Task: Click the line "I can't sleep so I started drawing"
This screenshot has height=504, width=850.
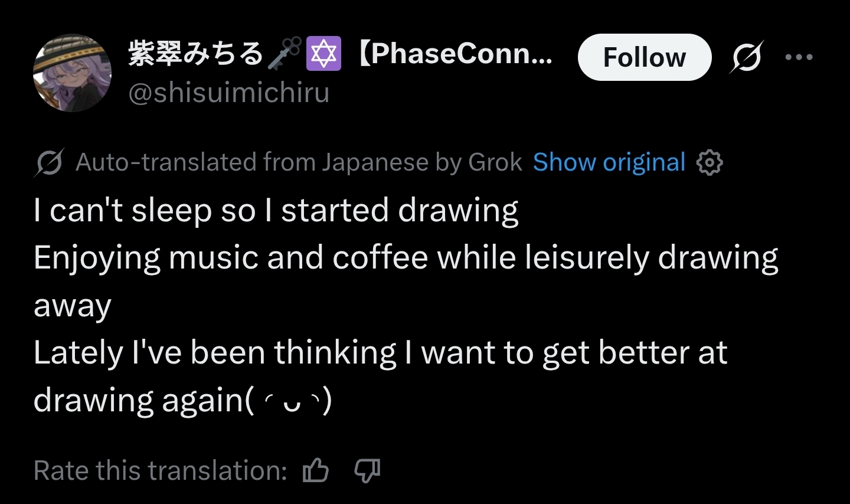Action: click(x=276, y=211)
